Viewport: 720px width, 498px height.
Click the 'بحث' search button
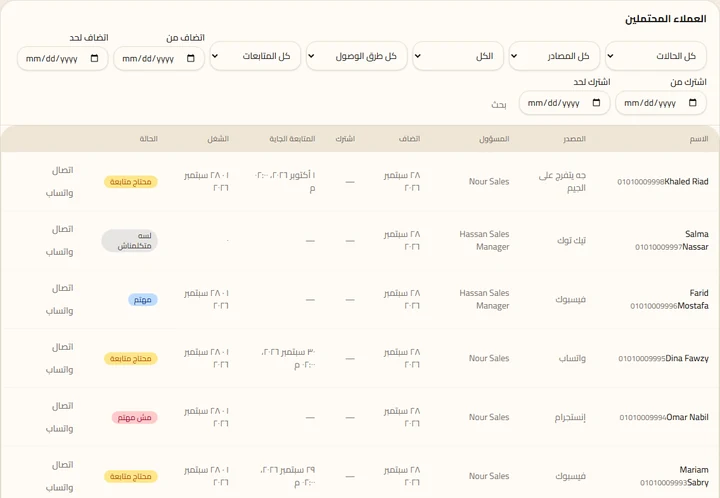(499, 105)
